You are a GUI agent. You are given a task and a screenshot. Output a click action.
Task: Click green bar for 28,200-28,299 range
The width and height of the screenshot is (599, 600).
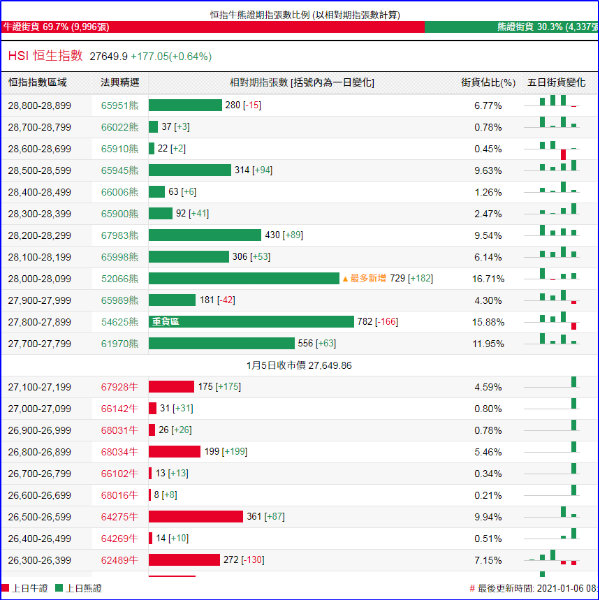[205, 235]
